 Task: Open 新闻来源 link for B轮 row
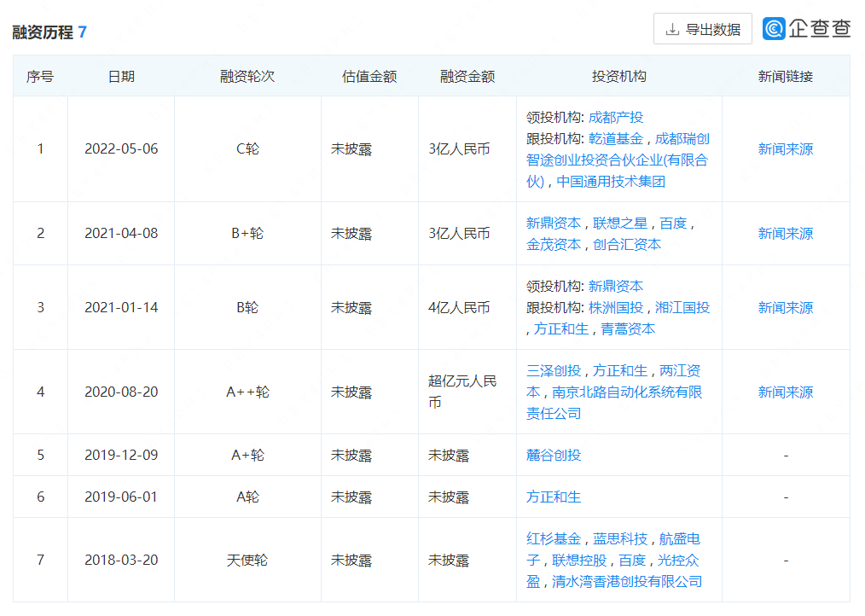[x=785, y=307]
